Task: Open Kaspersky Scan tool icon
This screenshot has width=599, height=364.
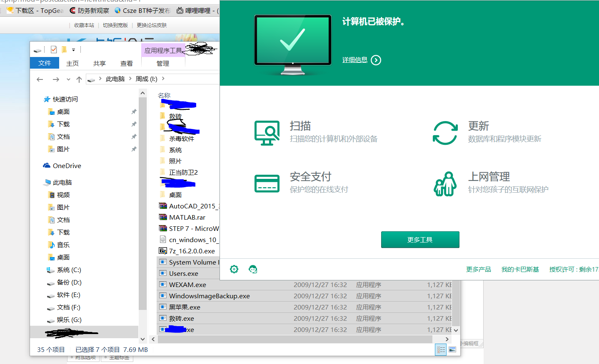Action: coord(267,133)
